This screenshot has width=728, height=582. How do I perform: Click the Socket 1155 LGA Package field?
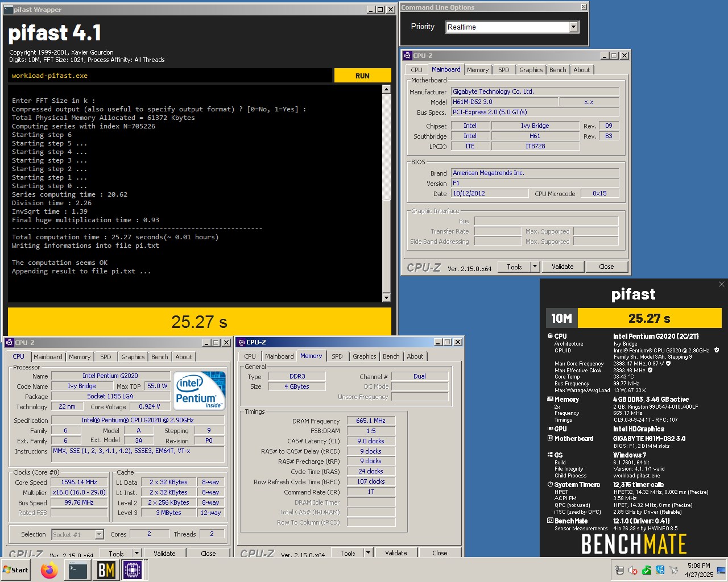click(110, 396)
